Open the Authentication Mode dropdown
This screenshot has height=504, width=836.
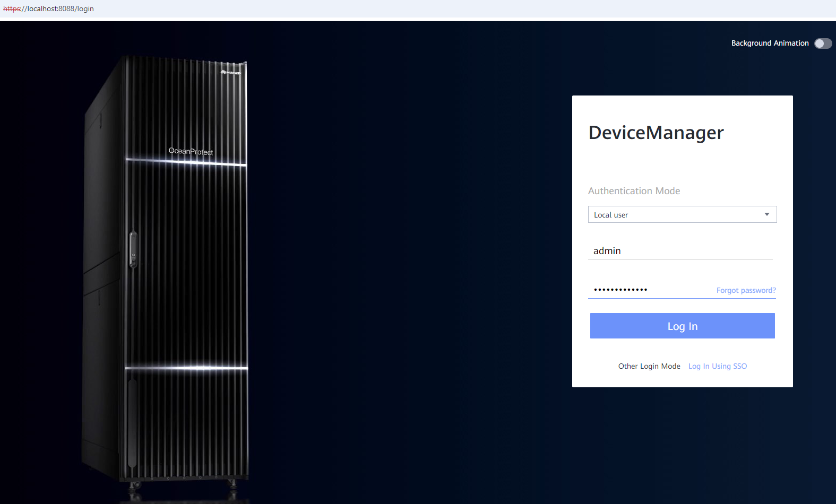[682, 214]
